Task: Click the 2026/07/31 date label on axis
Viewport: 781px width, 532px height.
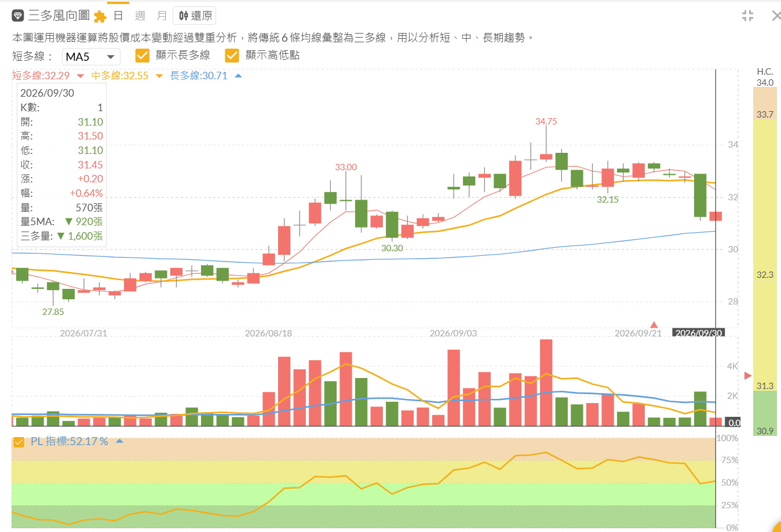Action: (83, 333)
